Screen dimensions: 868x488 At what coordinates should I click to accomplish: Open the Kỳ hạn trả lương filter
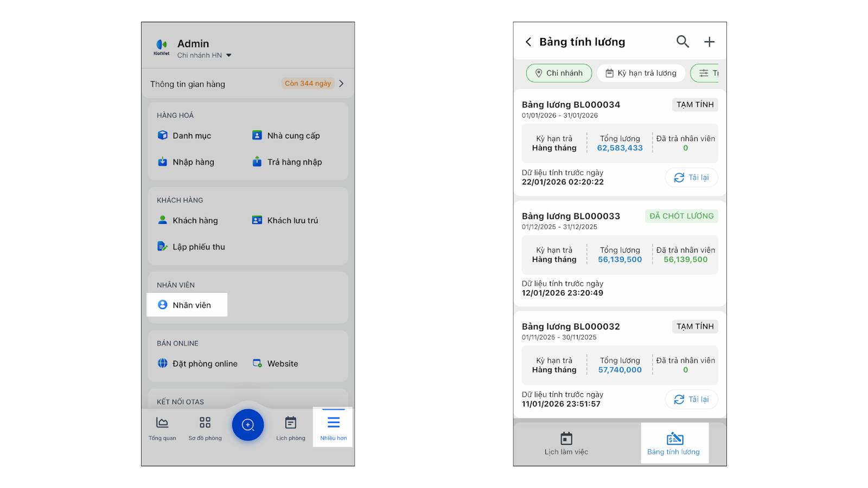641,73
